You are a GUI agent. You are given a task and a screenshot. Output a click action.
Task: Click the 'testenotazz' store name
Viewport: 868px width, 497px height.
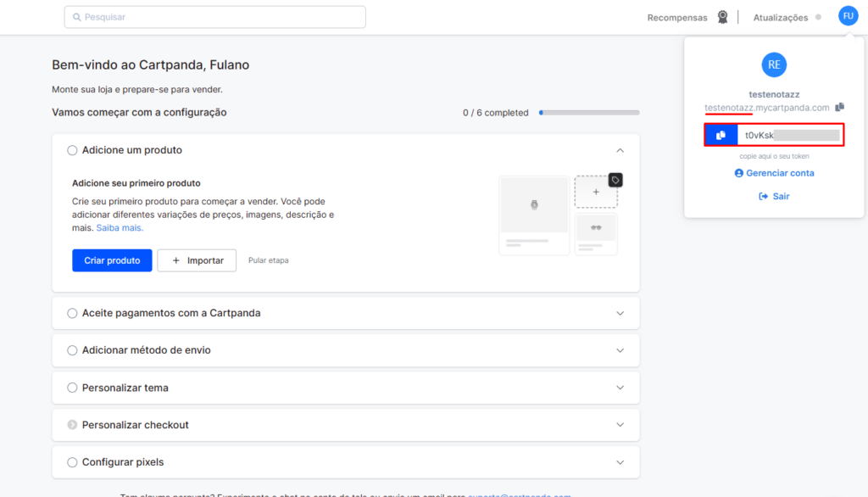click(774, 94)
